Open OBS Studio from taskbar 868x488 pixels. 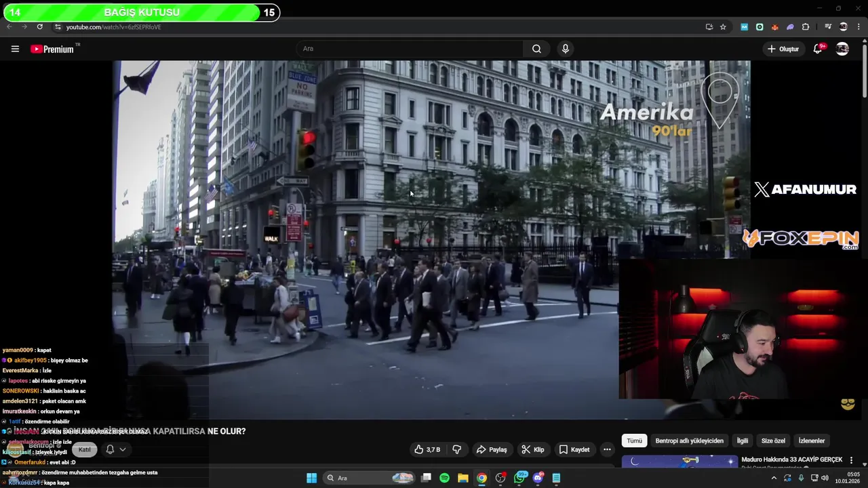500,478
